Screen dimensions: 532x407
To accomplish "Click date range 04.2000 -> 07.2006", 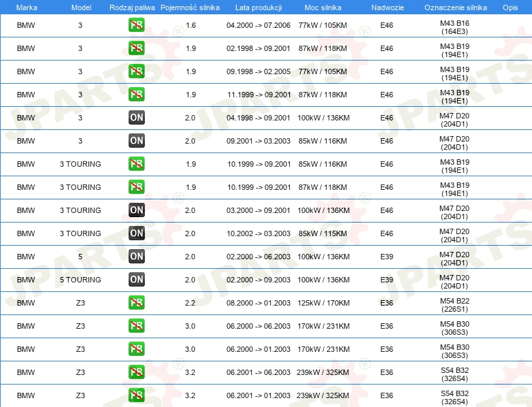I will 259,25.
